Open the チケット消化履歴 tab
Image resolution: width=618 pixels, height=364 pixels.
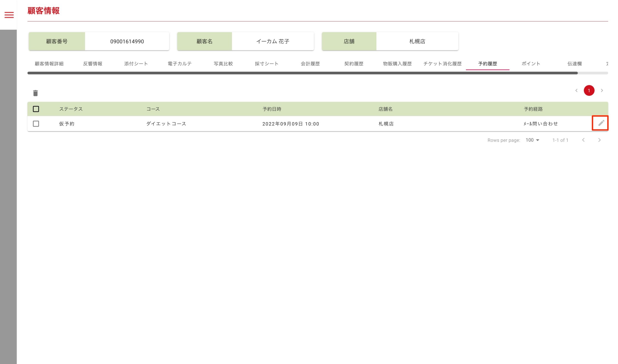(x=442, y=64)
